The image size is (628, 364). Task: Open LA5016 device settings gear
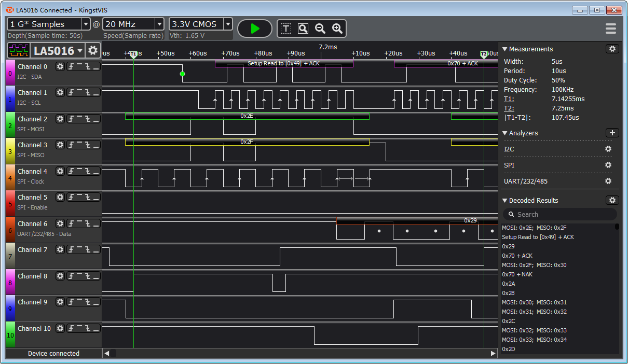point(93,50)
